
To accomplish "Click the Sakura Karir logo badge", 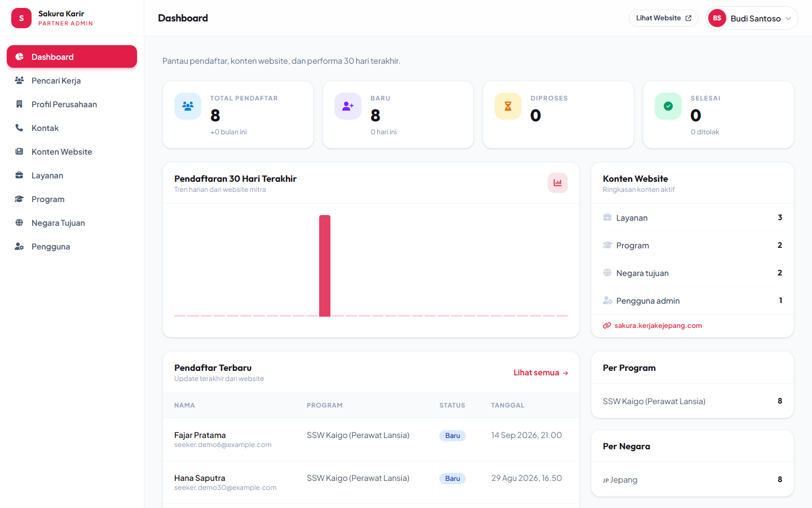I will point(21,18).
